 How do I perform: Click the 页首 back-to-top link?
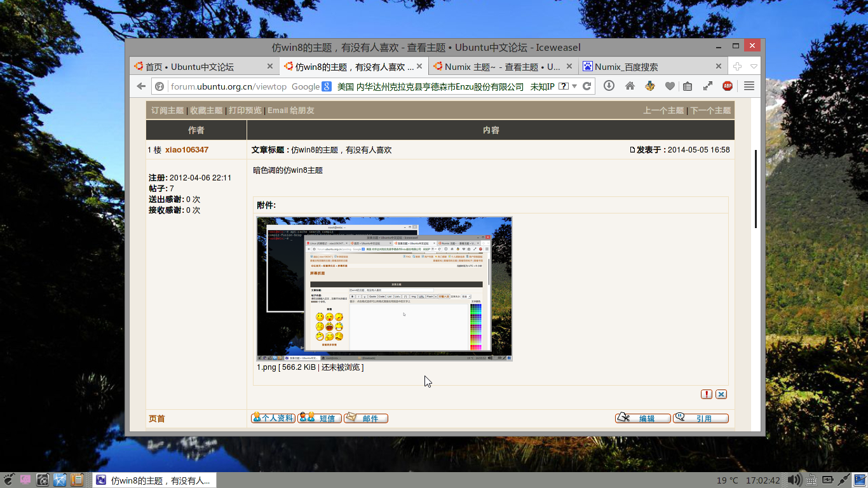tap(156, 419)
